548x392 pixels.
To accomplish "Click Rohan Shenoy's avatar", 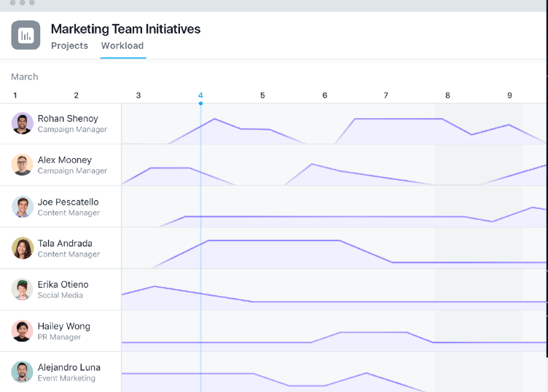I will pos(23,123).
